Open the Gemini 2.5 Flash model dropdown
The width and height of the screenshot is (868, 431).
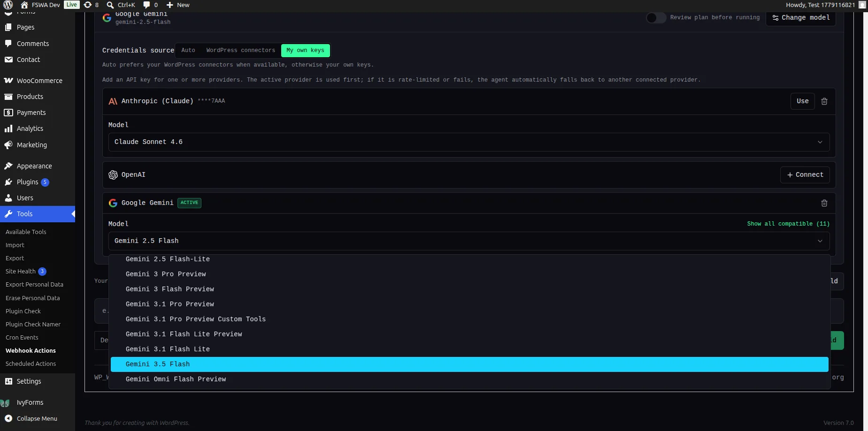pos(469,241)
